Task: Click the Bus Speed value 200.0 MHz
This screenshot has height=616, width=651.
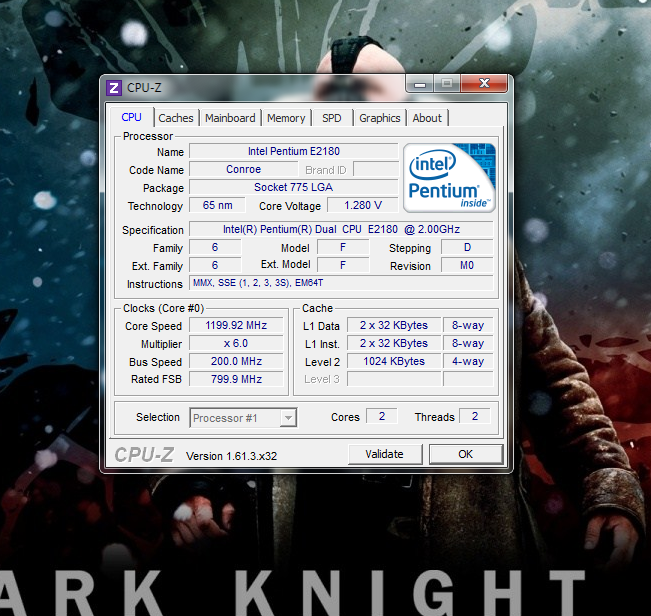Action: [x=236, y=362]
